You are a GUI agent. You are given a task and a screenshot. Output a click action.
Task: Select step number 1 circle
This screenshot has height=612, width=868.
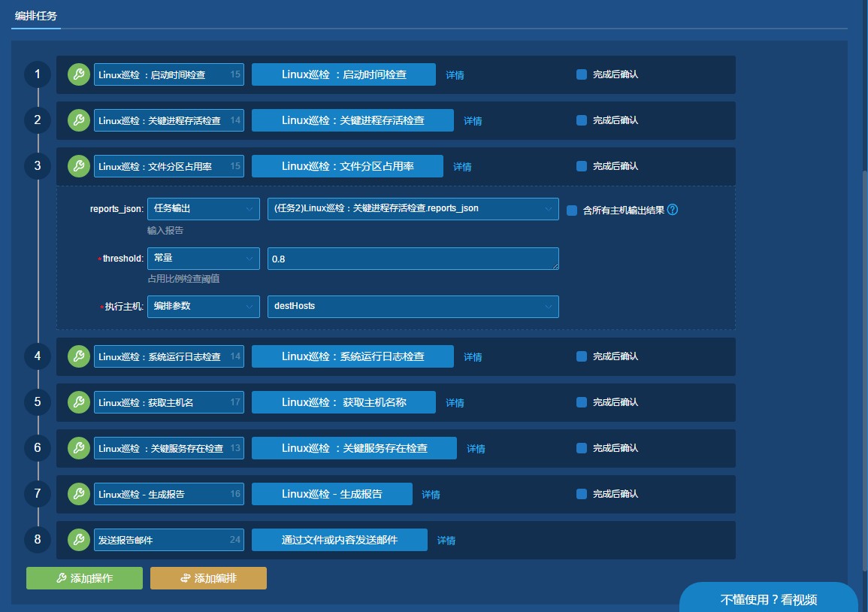coord(38,74)
